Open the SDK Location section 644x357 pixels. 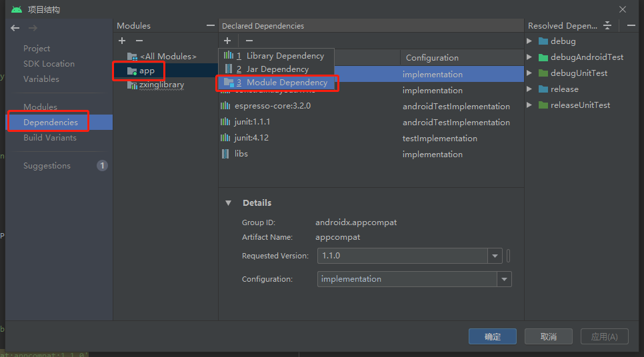49,63
